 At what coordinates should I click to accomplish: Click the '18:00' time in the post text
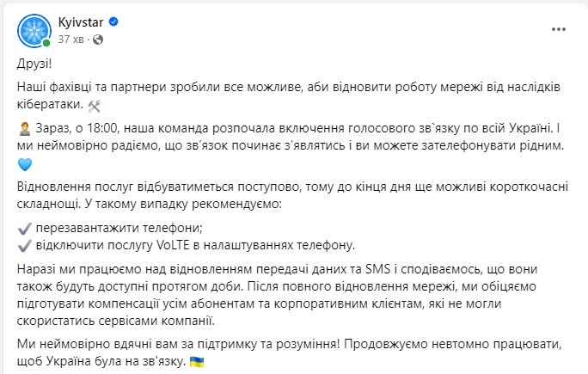click(x=102, y=128)
